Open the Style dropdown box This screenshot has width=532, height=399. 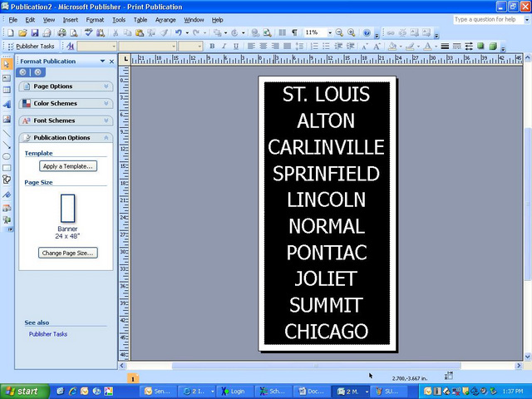(x=96, y=47)
